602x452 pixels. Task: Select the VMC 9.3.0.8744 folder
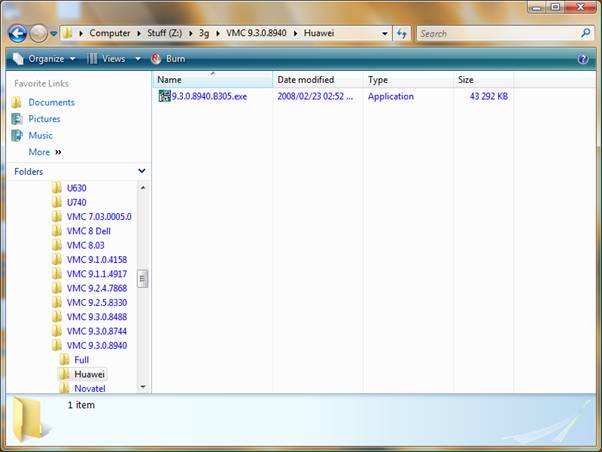(96, 331)
